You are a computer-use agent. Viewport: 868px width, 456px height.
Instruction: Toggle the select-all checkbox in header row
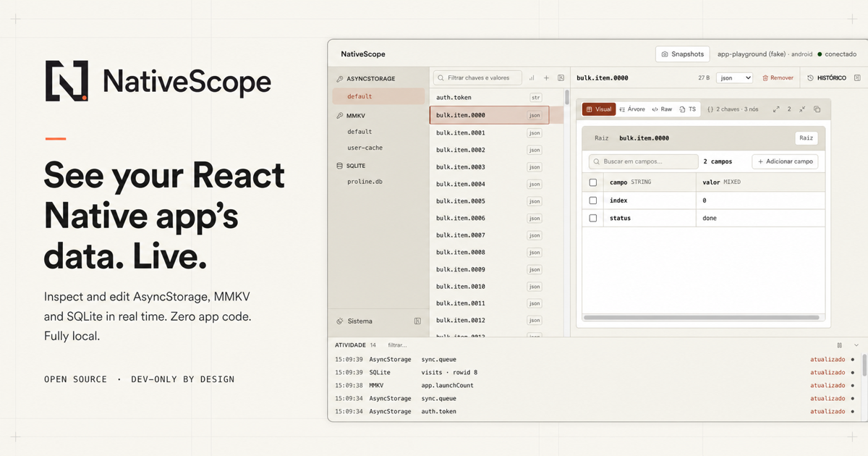593,182
